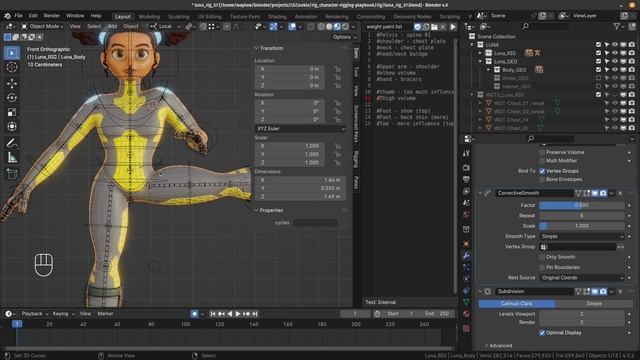
Task: Activate the Add Cube tool
Action: pos(12,174)
